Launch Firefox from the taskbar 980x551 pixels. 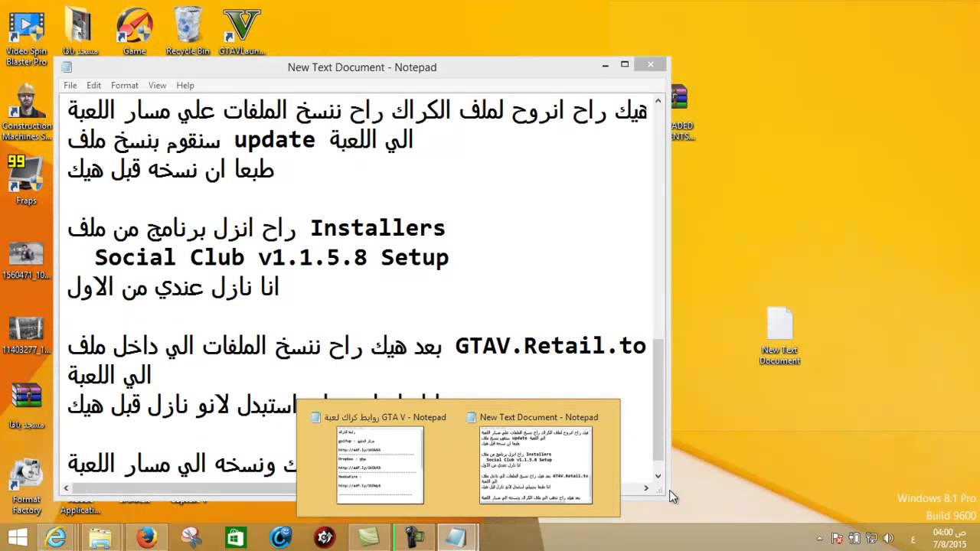coord(145,537)
